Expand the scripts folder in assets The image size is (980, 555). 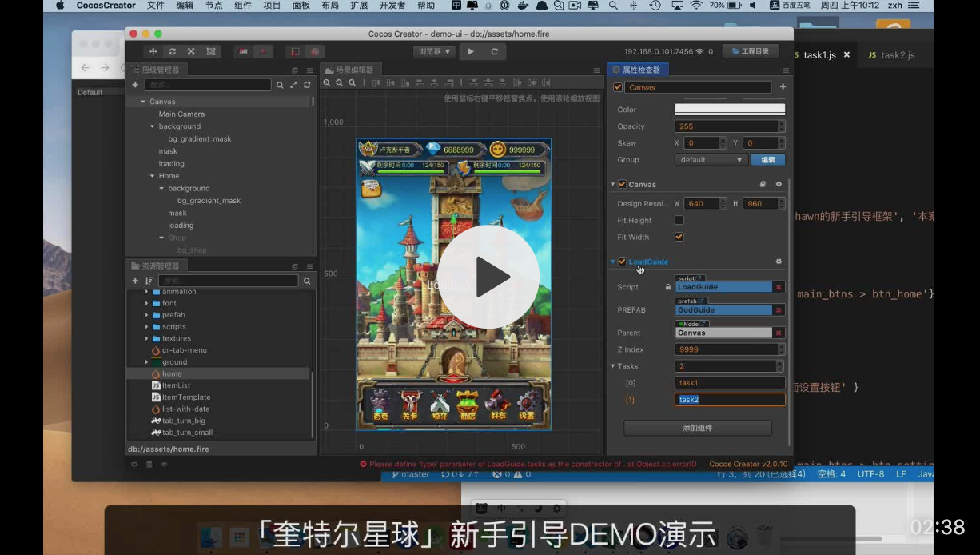pyautogui.click(x=146, y=327)
